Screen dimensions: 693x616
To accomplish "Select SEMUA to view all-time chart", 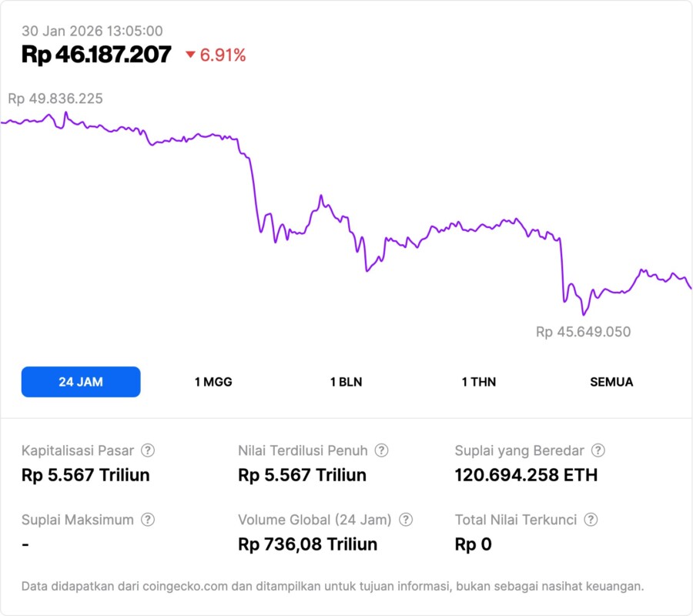I will click(x=611, y=382).
